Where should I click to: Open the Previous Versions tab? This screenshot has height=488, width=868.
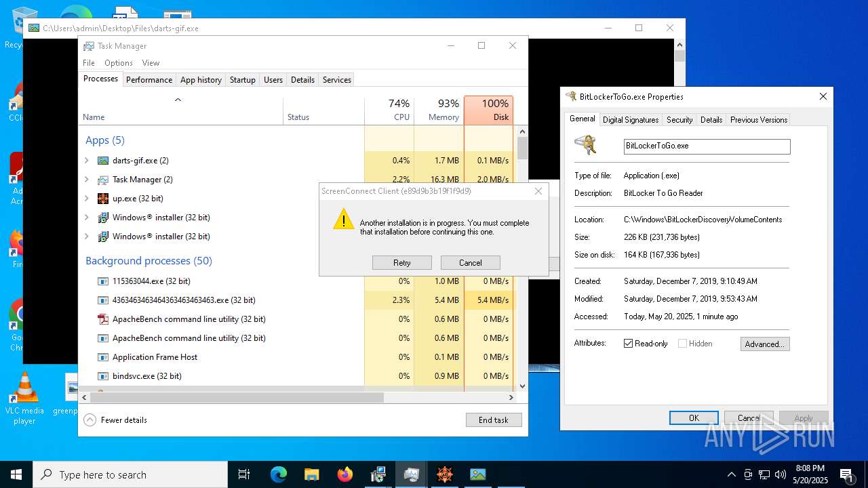759,119
